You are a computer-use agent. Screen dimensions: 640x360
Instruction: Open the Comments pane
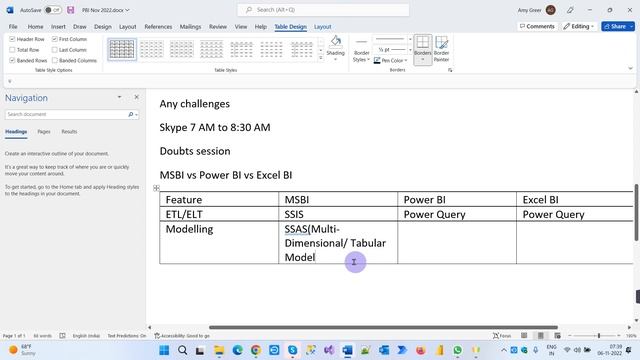tap(537, 27)
